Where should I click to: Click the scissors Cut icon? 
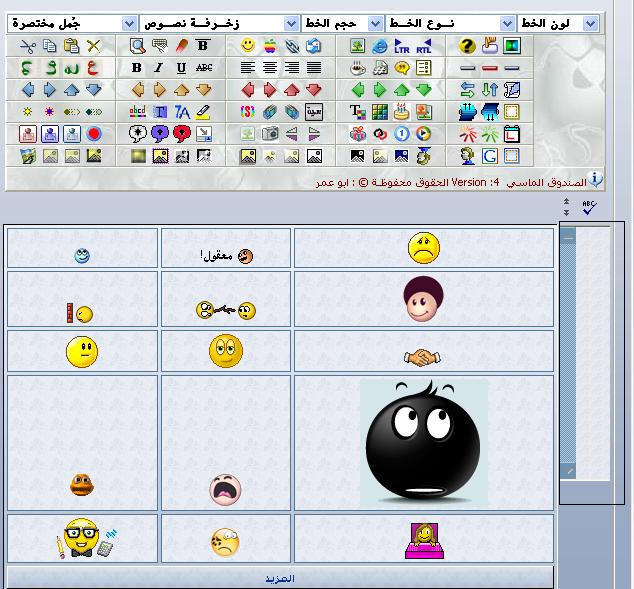27,45
